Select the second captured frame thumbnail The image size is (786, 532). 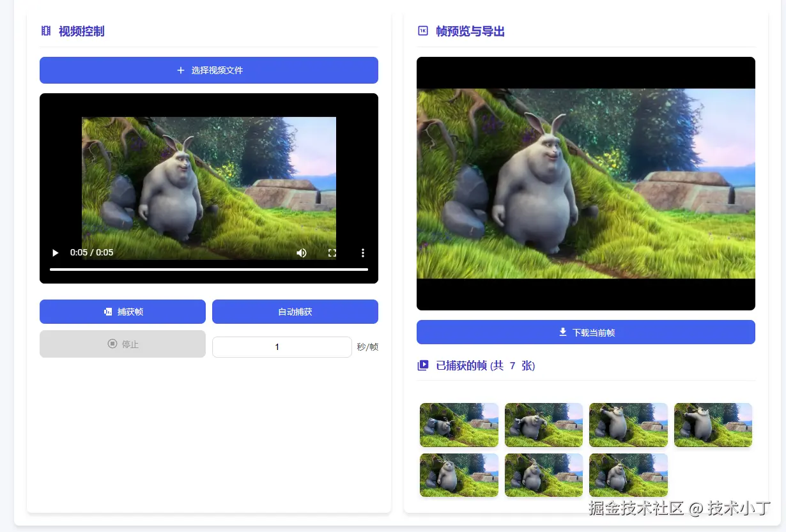coord(544,425)
